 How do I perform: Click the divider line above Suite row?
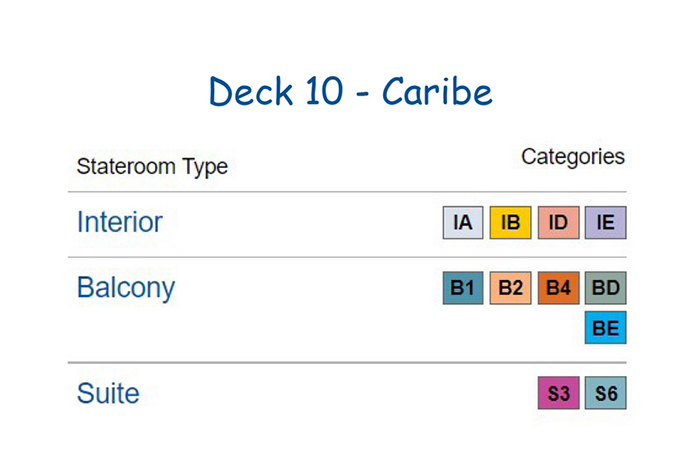tap(347, 363)
